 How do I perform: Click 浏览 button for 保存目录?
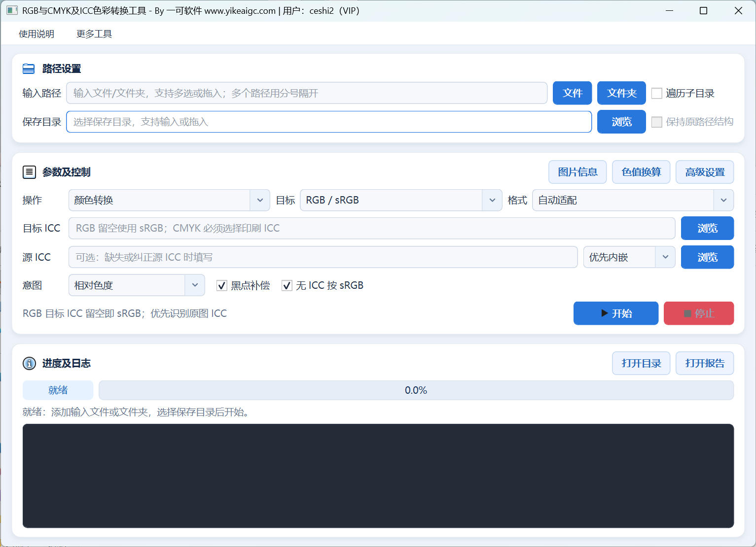[x=621, y=122]
